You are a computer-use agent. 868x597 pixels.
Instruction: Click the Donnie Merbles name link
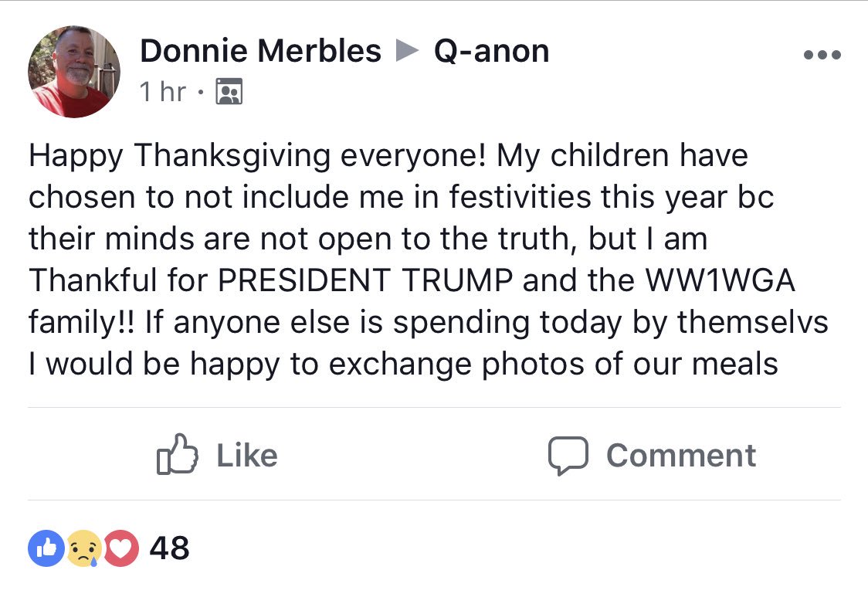tap(260, 51)
